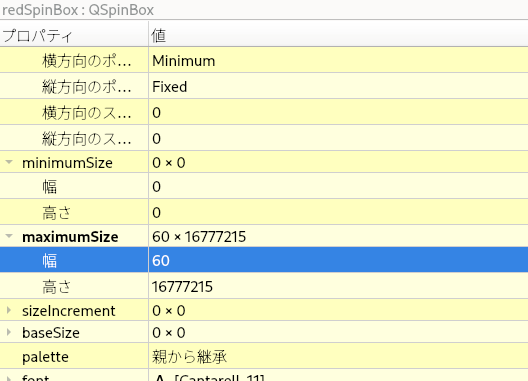The image size is (528, 381).
Task: Expand the font property row
Action: 9,378
